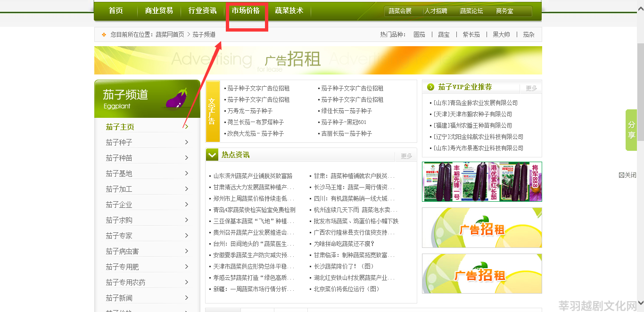Image resolution: width=644 pixels, height=312 pixels.
Task: Open news 山东滨州蔬菜产业铺脱贫致富路
Action: 253,176
